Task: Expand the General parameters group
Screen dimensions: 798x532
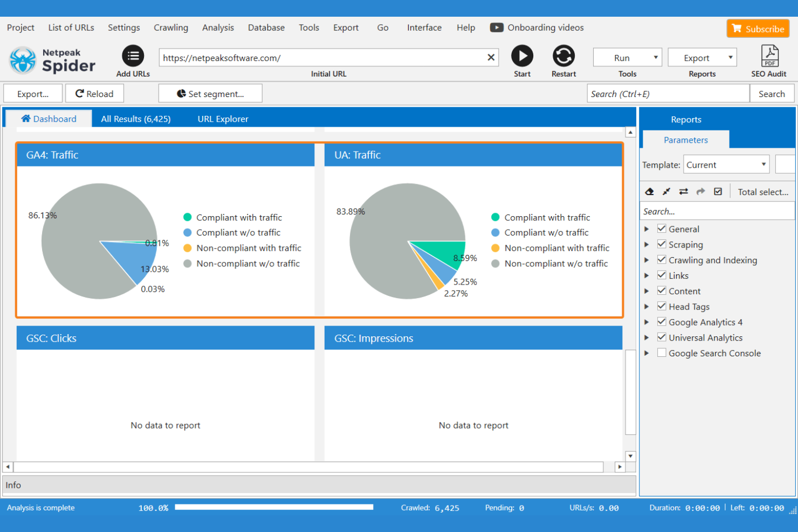Action: [646, 229]
